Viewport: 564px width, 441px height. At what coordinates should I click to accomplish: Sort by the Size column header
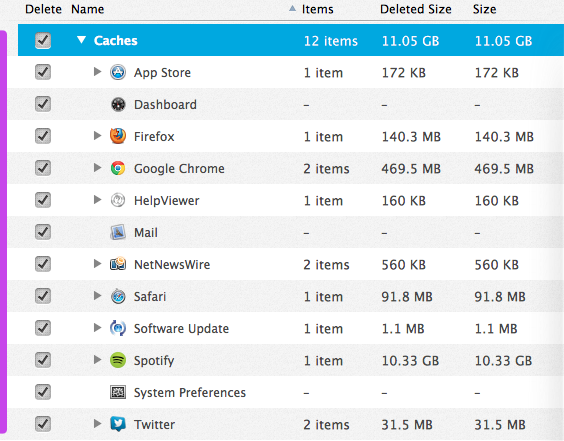(484, 9)
